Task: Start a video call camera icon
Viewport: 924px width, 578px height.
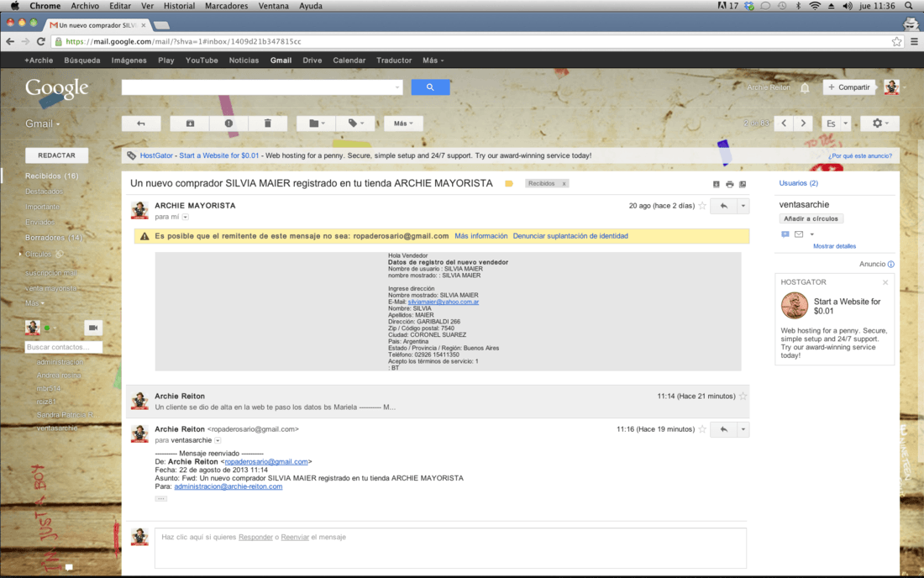Action: [93, 328]
